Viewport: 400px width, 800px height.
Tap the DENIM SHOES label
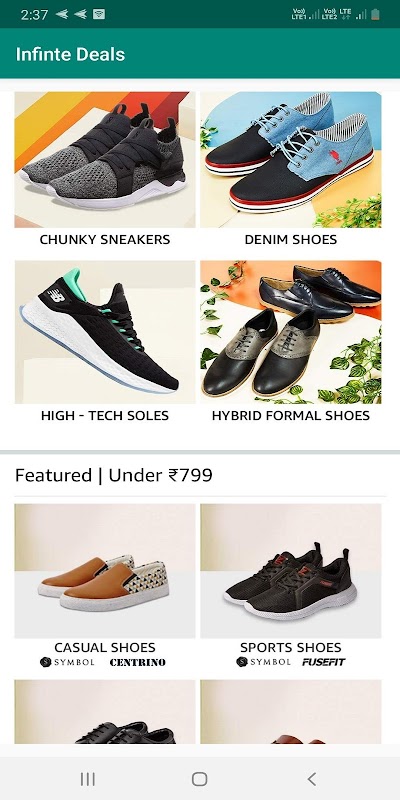291,239
